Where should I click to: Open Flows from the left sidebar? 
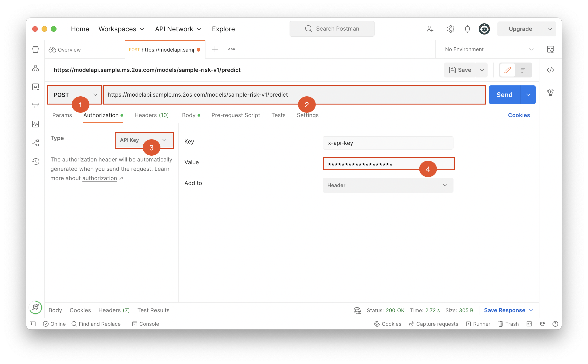click(x=35, y=143)
